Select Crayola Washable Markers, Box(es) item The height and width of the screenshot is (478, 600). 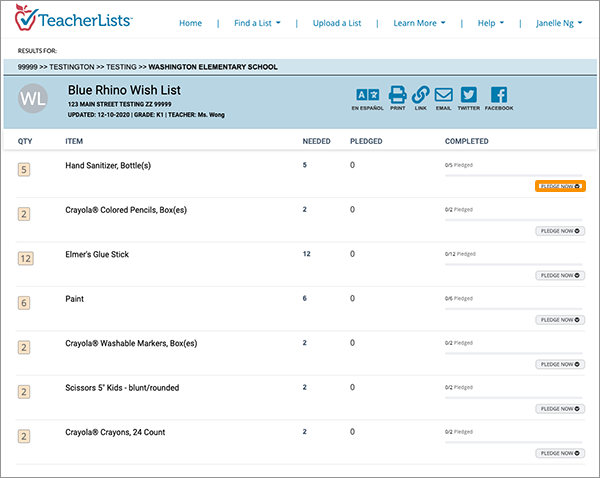pyautogui.click(x=131, y=343)
